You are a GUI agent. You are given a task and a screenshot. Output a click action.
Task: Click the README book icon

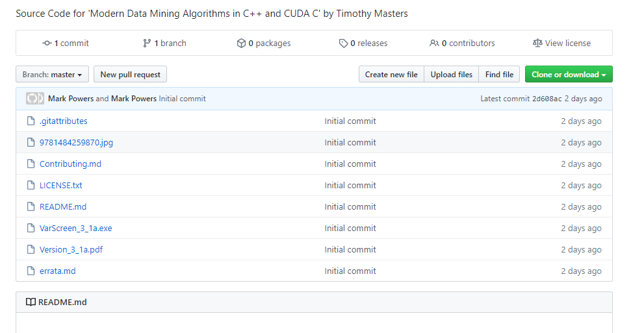[31, 302]
